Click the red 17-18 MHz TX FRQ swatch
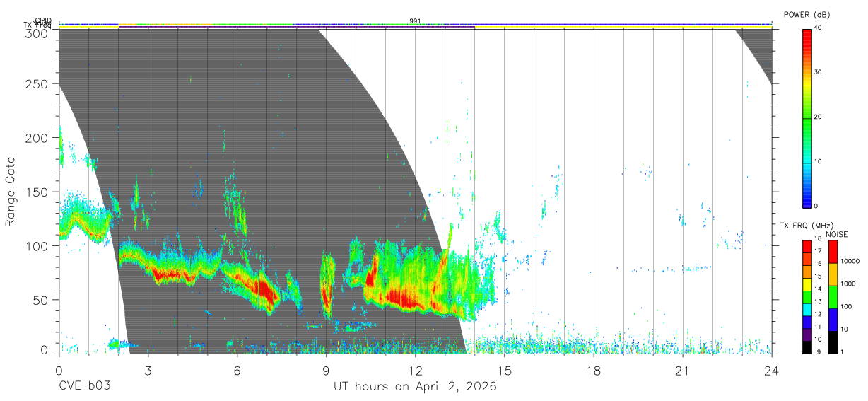Screen dimensions: 868x401 pyautogui.click(x=807, y=247)
